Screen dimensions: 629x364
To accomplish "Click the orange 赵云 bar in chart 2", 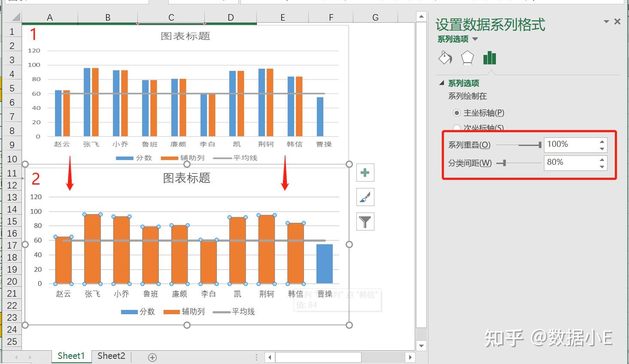I will click(x=64, y=260).
